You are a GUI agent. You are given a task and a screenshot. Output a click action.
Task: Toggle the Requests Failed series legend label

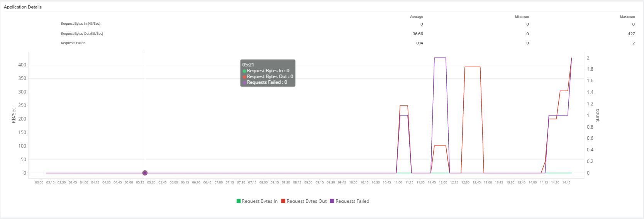[x=352, y=201]
